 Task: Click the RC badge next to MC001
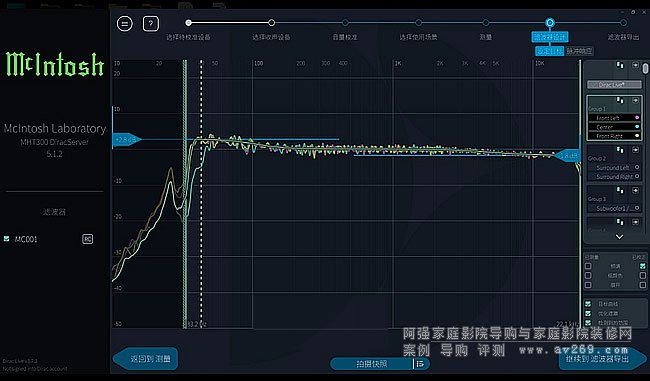[x=87, y=239]
